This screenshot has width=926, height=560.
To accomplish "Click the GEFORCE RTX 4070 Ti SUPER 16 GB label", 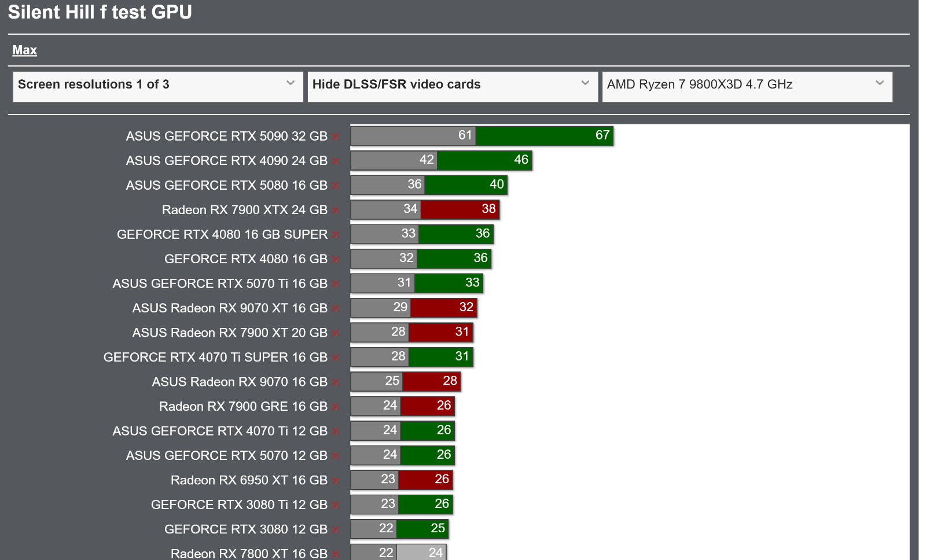I will click(x=215, y=358).
